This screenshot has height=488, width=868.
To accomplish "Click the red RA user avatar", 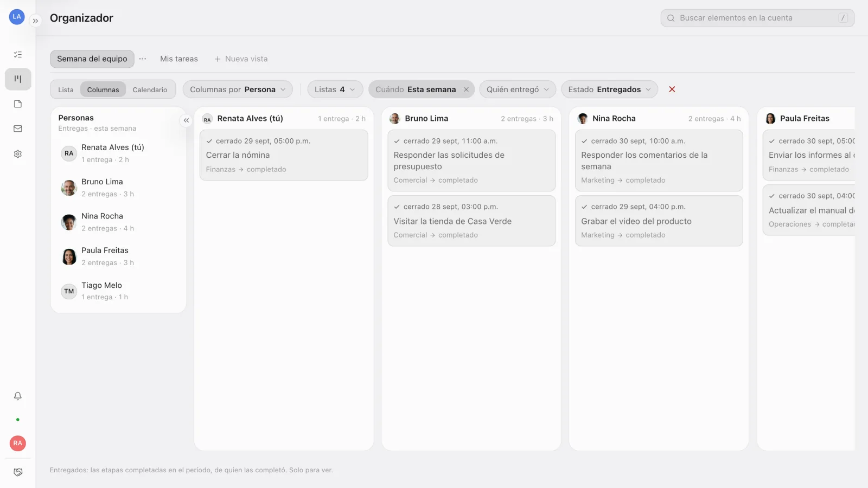I will click(18, 443).
